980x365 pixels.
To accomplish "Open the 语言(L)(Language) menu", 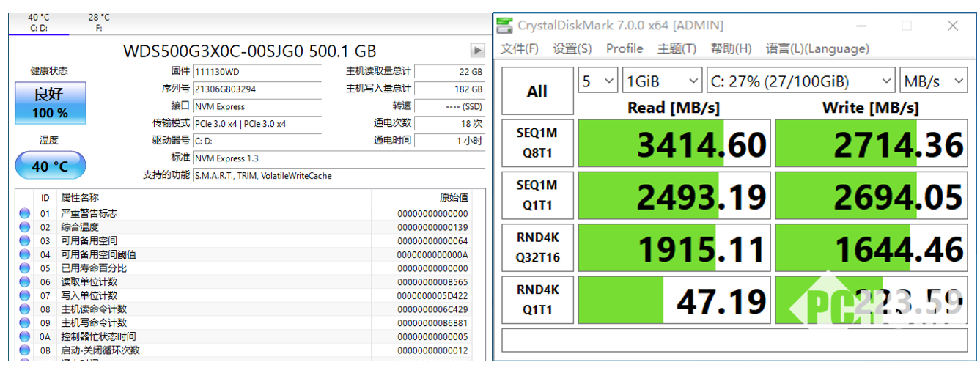I will (x=817, y=48).
